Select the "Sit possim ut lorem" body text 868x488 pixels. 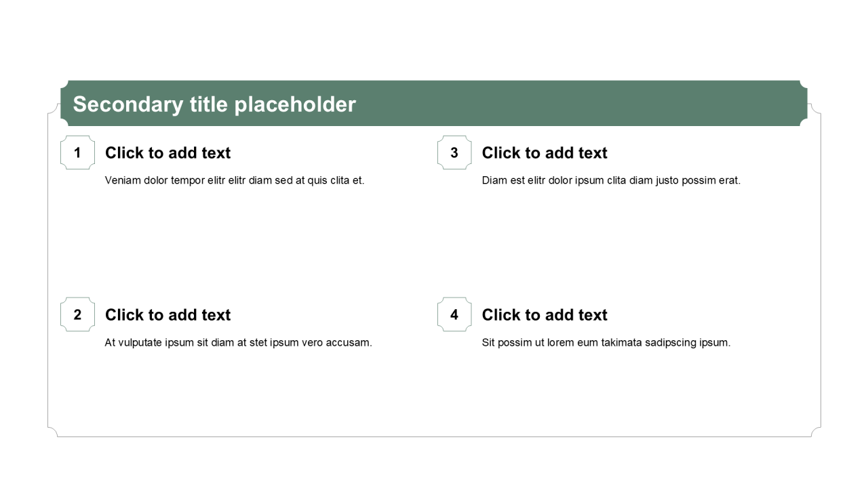click(x=606, y=342)
